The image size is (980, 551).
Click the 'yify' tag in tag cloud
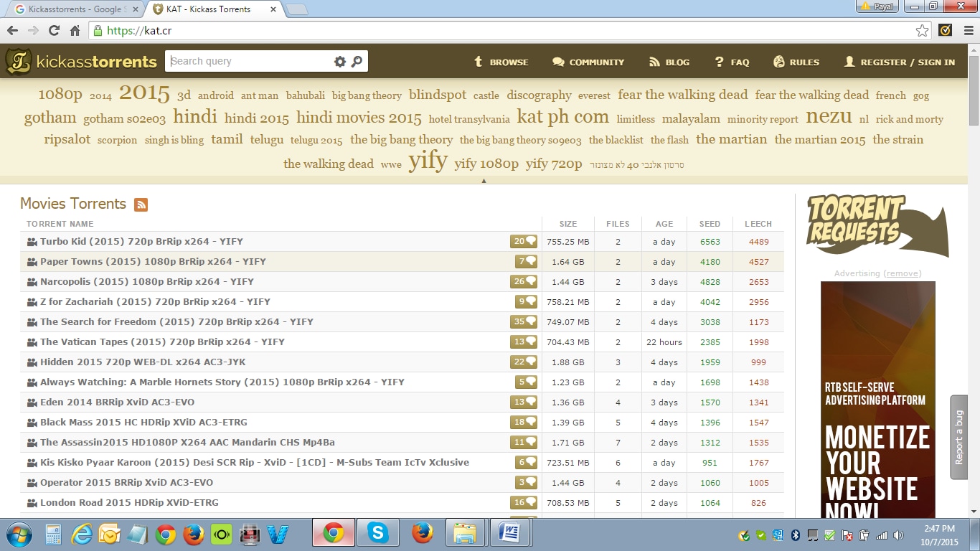point(428,161)
